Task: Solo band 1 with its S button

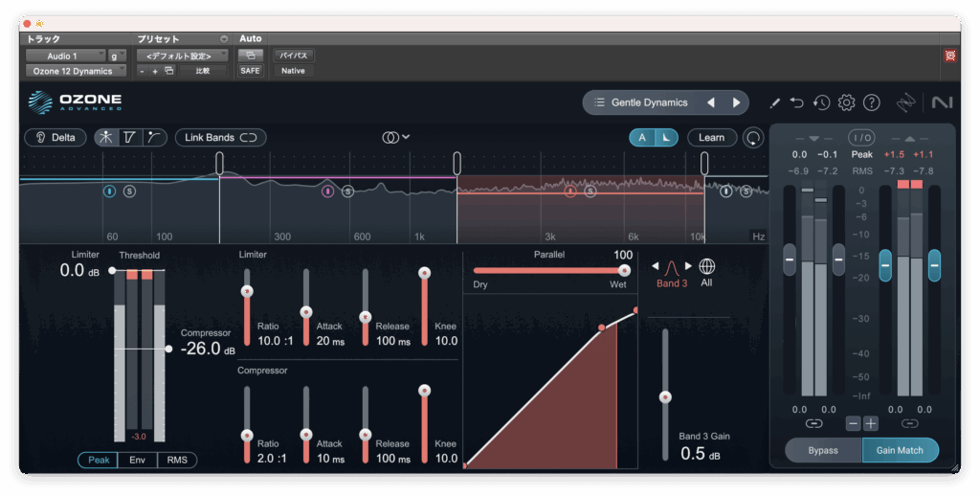Action: tap(129, 192)
